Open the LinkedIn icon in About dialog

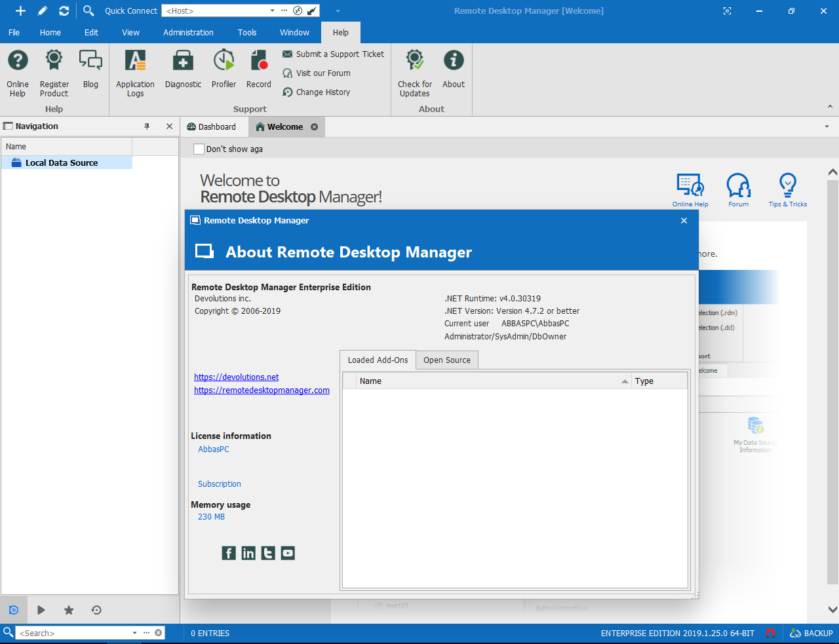coord(248,554)
